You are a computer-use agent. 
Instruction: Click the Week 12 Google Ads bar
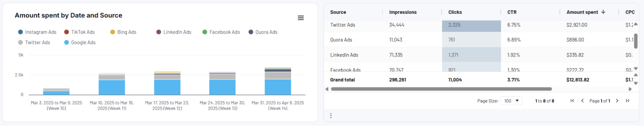tap(167, 87)
